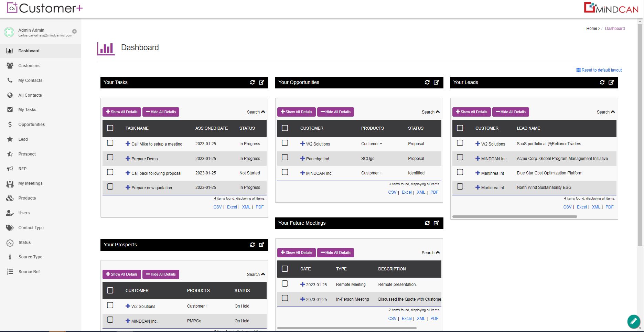This screenshot has height=332, width=644.
Task: Open My Contacts from the navigation menu
Action: (x=30, y=80)
